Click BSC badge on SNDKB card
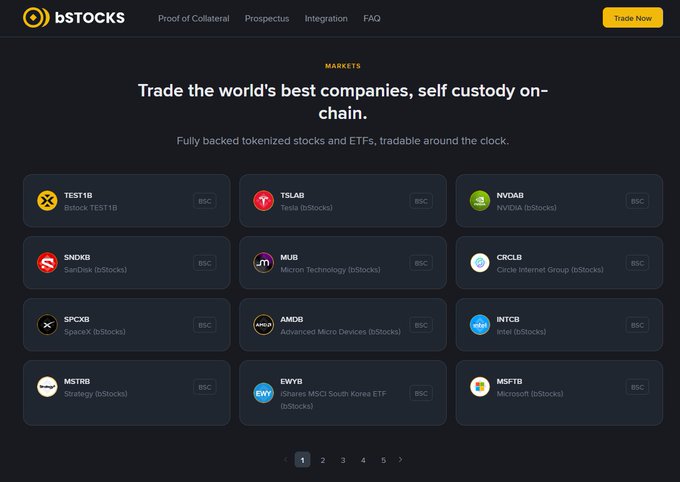680x482 pixels. click(205, 263)
